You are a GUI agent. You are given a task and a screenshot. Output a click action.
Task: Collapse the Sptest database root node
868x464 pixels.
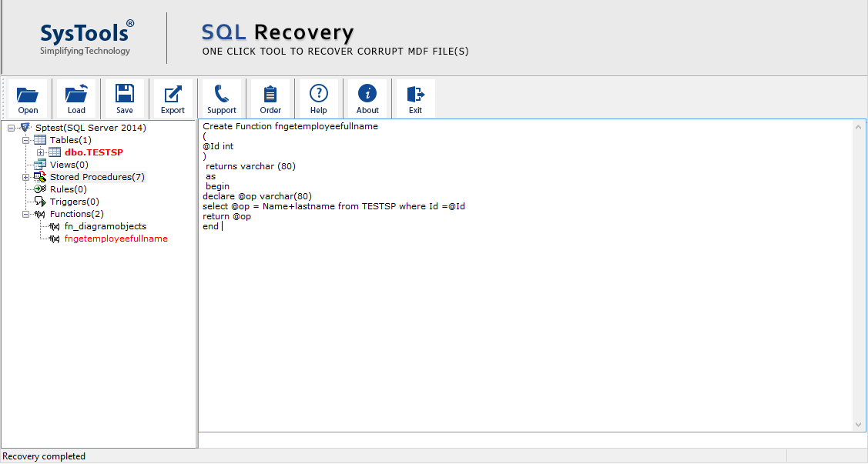coord(11,128)
